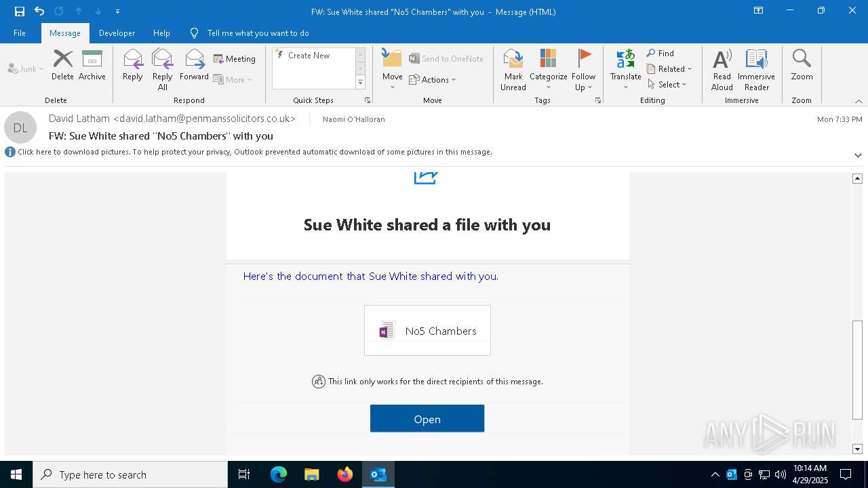Open File Explorer from taskbar
The height and width of the screenshot is (488, 868).
[311, 474]
